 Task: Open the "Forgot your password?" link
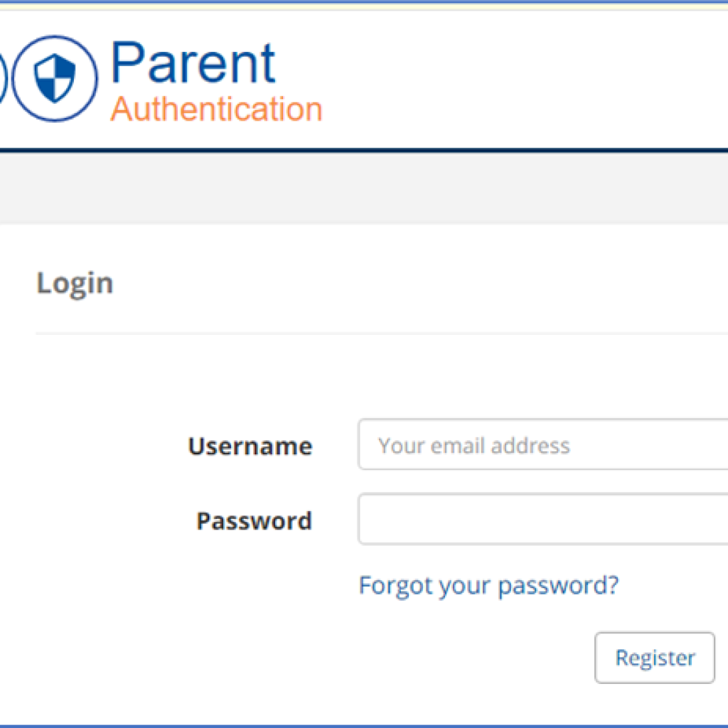[488, 586]
